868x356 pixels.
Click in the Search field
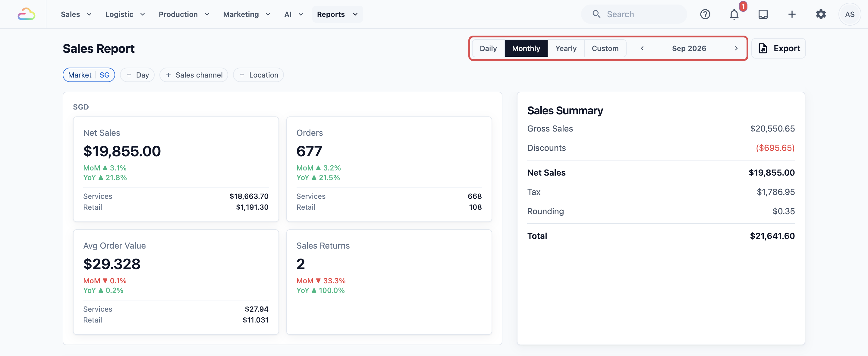[x=634, y=14]
